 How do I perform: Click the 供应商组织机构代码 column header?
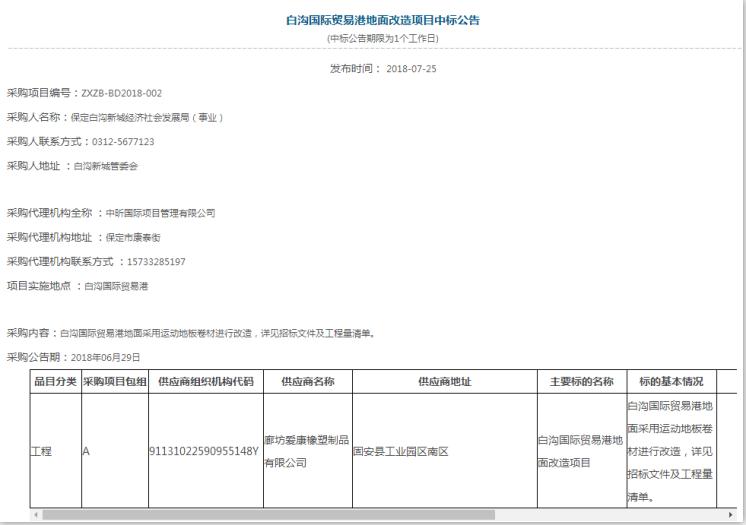(205, 382)
